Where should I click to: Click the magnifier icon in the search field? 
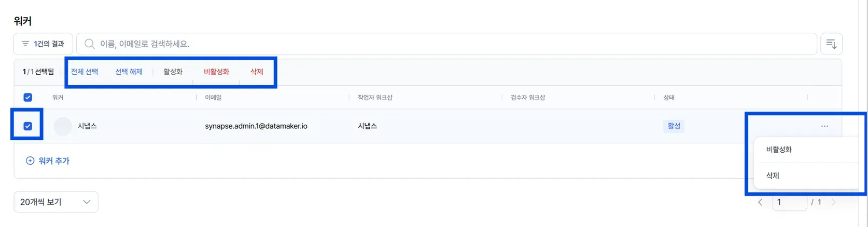pos(90,44)
